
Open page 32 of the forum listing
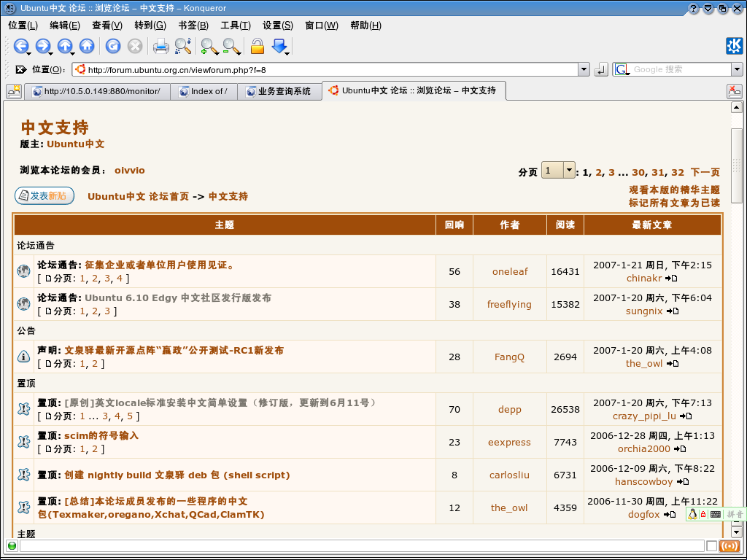tap(678, 172)
